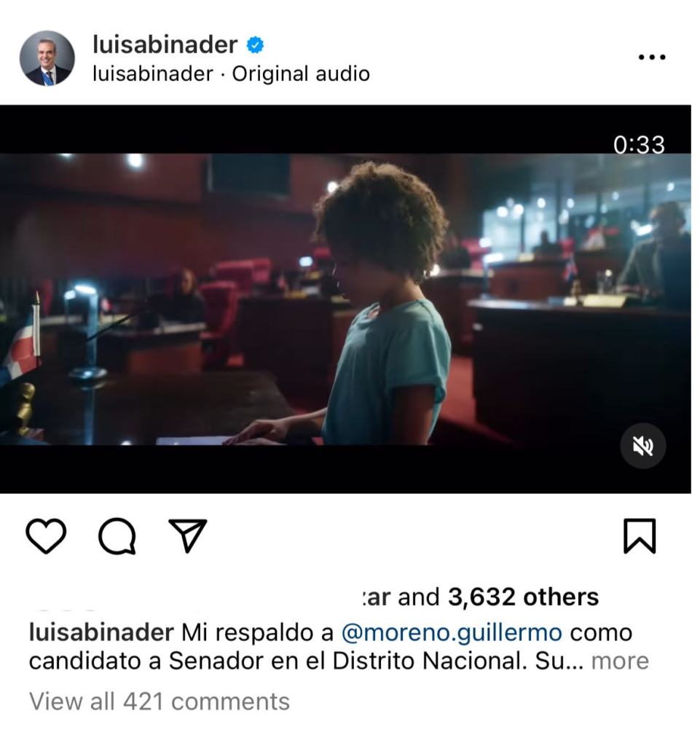This screenshot has width=700, height=746.
Task: View all 421 comments
Action: click(160, 702)
